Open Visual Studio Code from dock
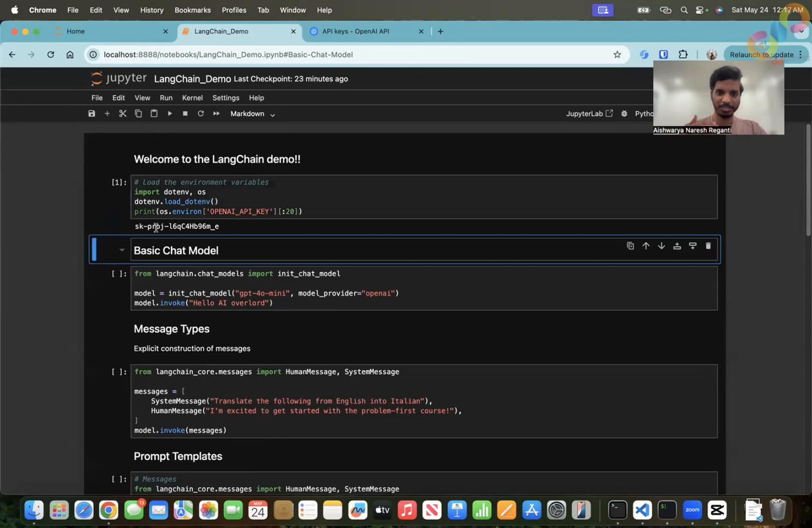 coord(642,510)
